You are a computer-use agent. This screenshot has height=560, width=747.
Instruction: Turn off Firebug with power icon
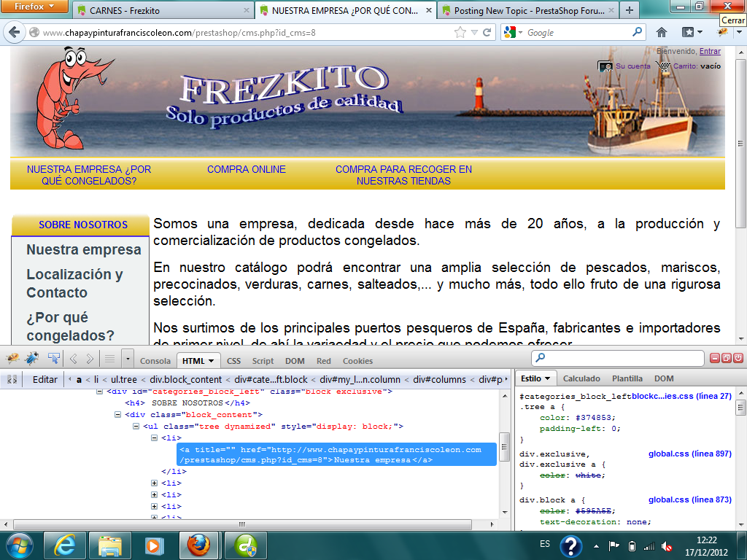738,358
